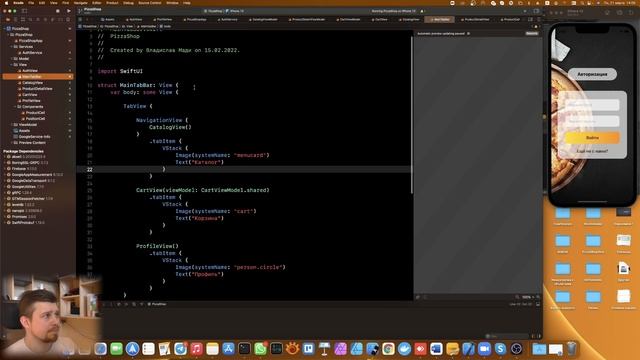The height and width of the screenshot is (360, 640).
Task: Open WhatsApp from the Dock
Action: 260,349
